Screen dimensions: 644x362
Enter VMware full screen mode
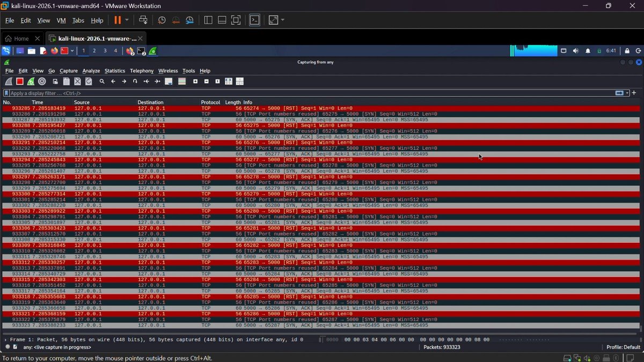click(236, 20)
